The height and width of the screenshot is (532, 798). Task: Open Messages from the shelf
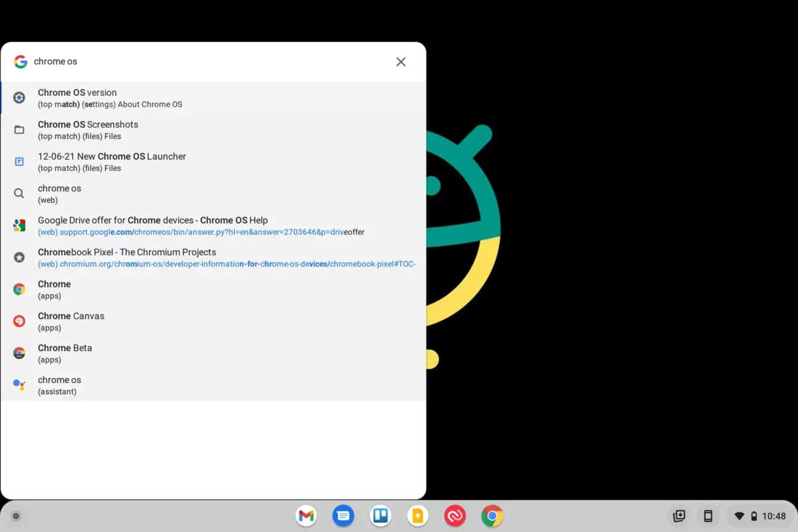click(x=344, y=516)
